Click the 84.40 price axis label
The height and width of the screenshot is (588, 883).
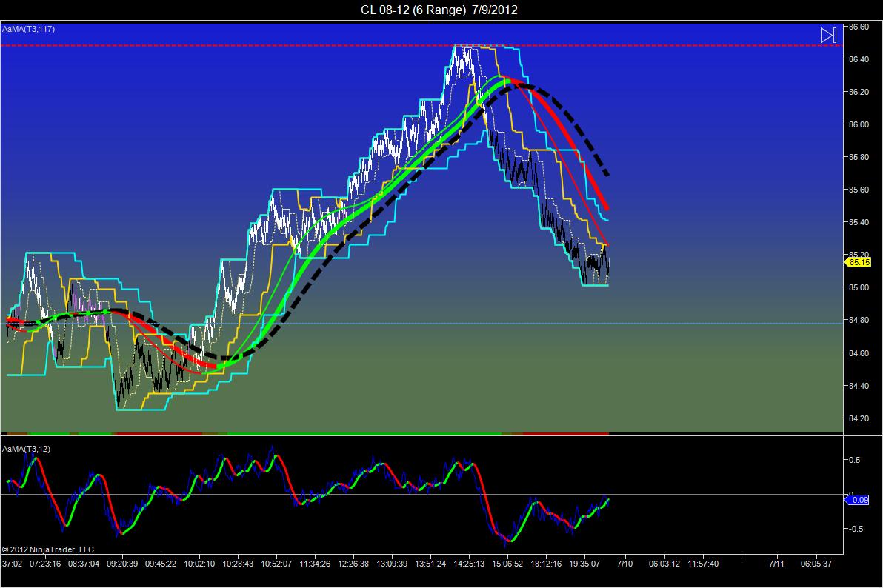click(859, 386)
